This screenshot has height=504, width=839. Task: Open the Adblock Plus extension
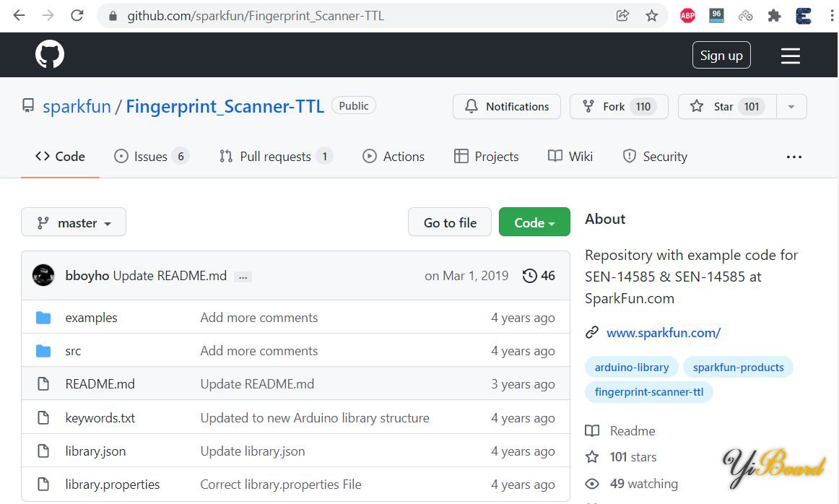pos(687,15)
